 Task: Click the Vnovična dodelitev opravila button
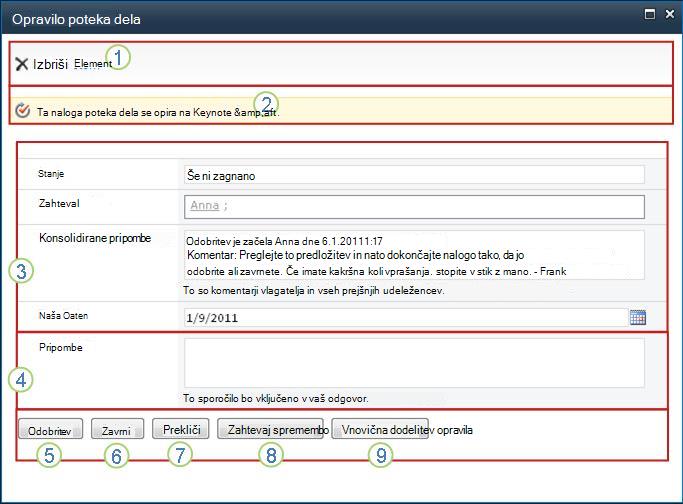(380, 430)
